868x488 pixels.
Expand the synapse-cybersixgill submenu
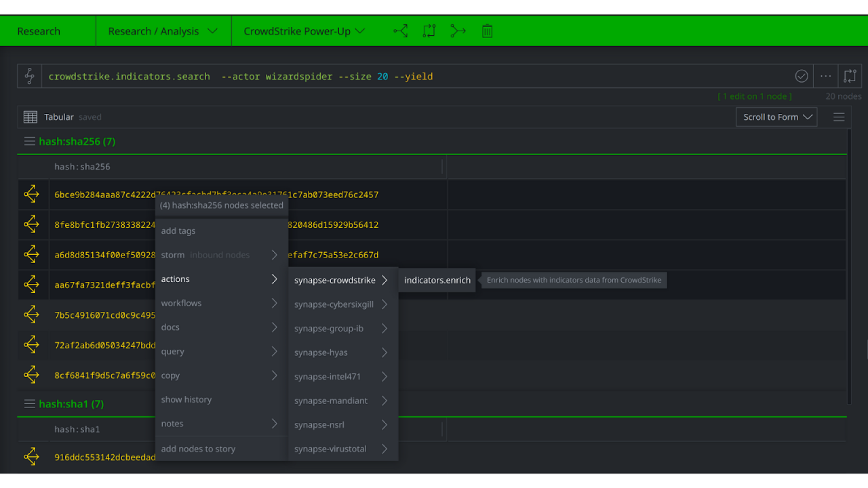click(342, 304)
